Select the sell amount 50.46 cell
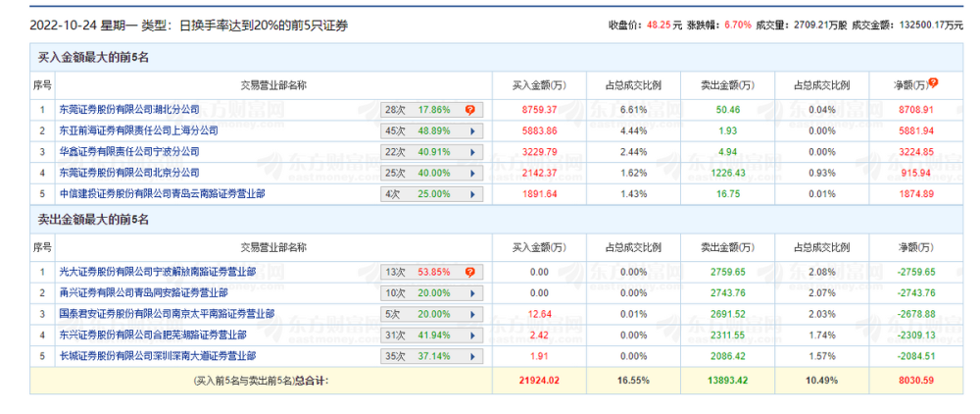The width and height of the screenshot is (980, 414). click(x=727, y=110)
